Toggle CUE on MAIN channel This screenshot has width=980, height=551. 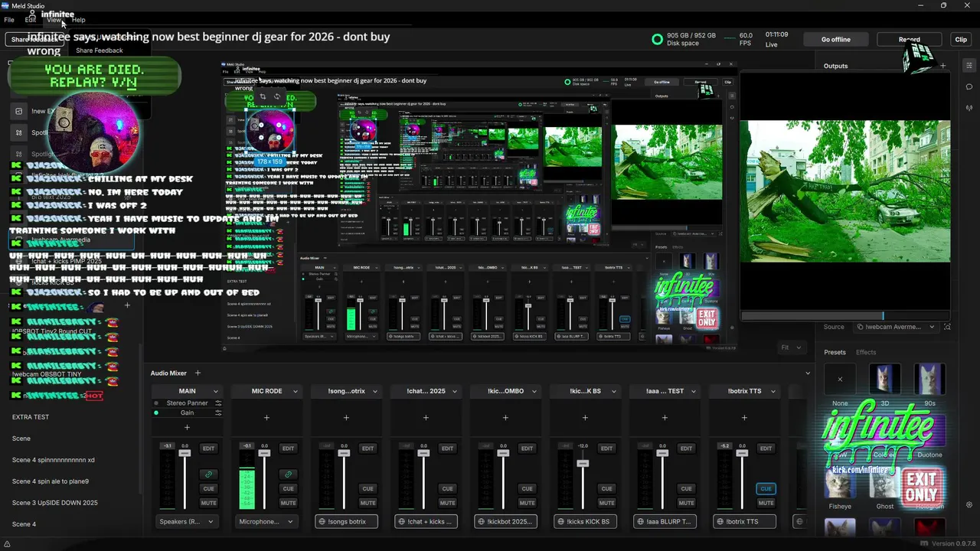point(208,488)
